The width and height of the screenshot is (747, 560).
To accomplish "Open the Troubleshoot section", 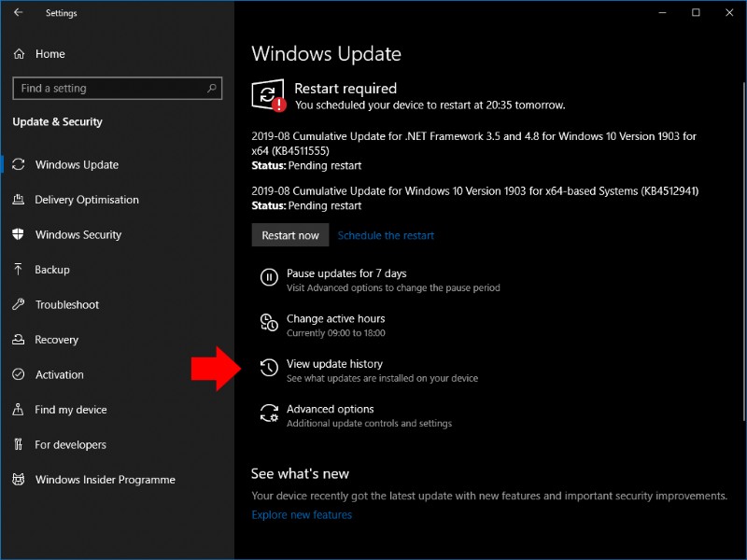I will point(67,304).
